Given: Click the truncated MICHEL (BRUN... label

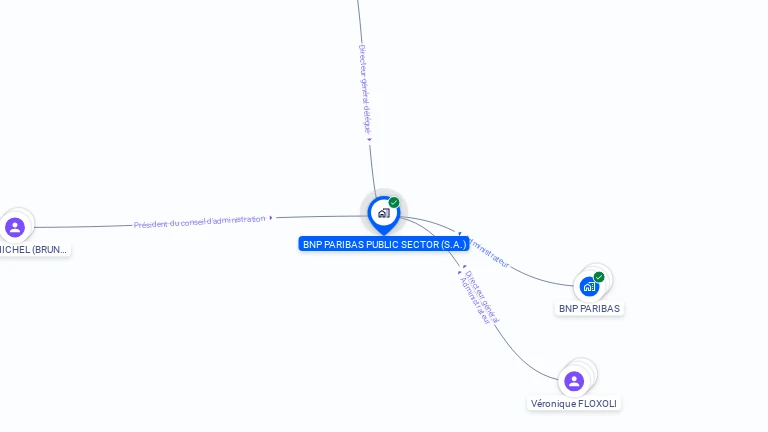Looking at the screenshot, I should click(x=33, y=249).
